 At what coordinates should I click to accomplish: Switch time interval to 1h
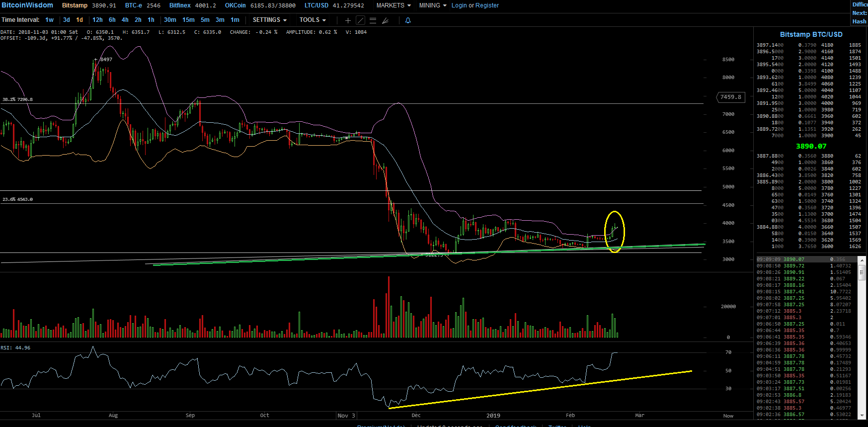151,20
